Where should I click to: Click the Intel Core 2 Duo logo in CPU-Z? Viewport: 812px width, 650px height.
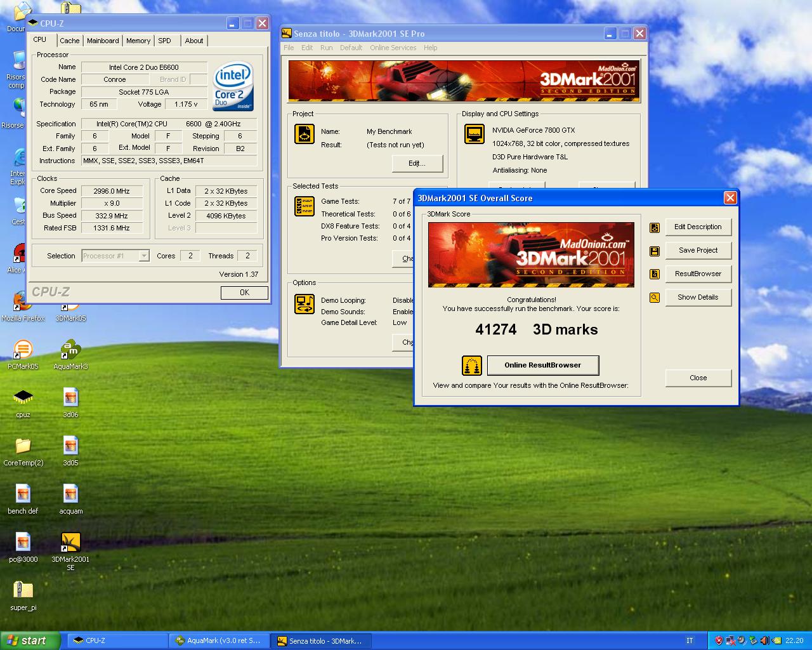pyautogui.click(x=233, y=86)
